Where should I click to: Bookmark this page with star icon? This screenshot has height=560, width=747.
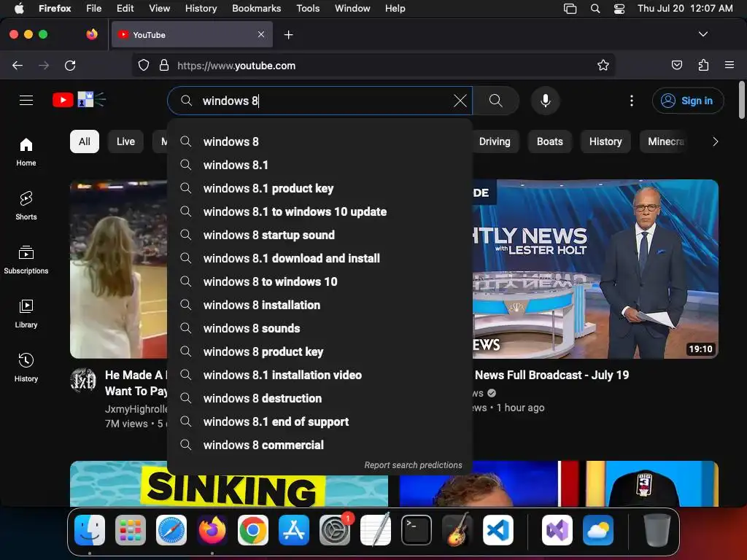603,65
